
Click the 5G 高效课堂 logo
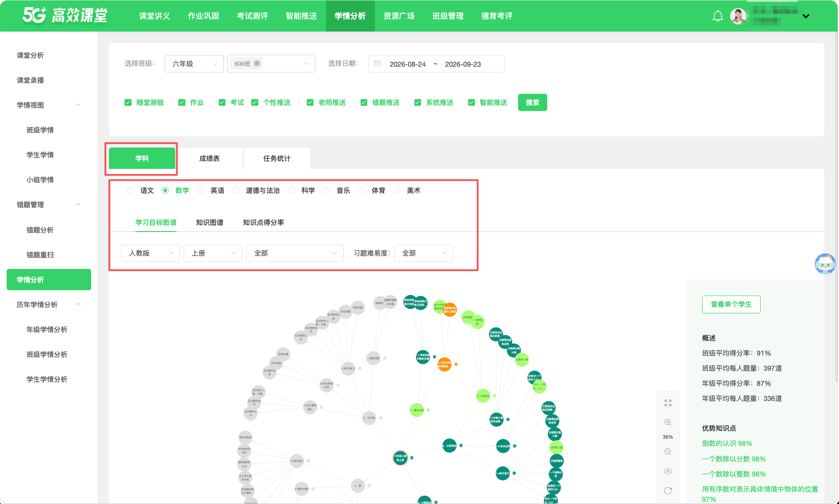coord(65,16)
